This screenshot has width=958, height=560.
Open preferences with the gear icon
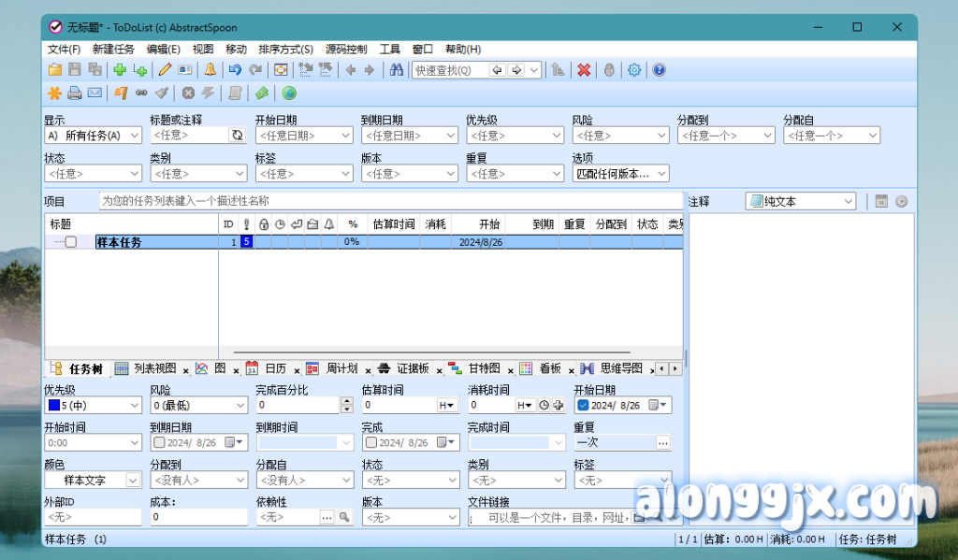click(x=635, y=70)
